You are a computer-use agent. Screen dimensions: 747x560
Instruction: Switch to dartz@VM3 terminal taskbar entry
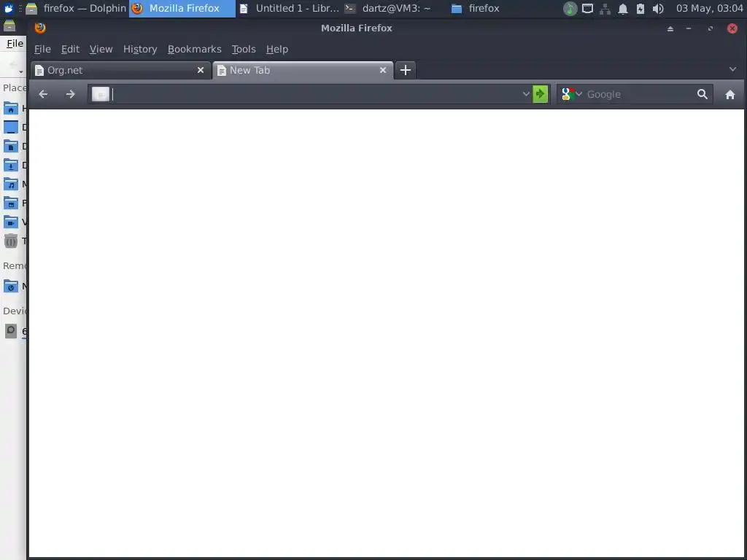(x=395, y=8)
